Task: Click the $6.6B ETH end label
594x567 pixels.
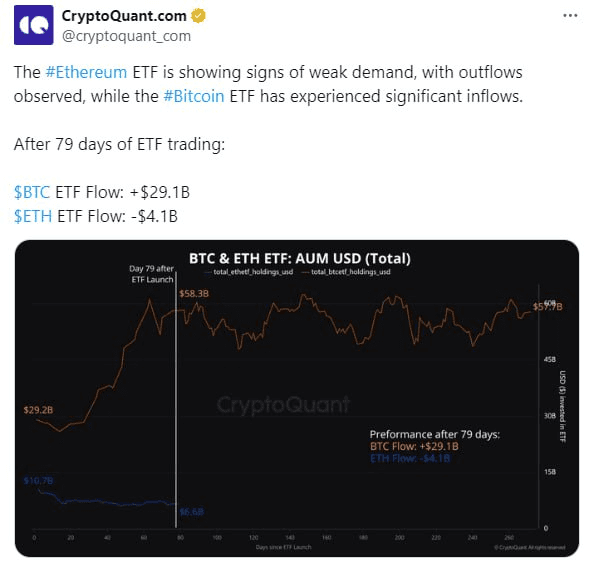Action: point(192,512)
